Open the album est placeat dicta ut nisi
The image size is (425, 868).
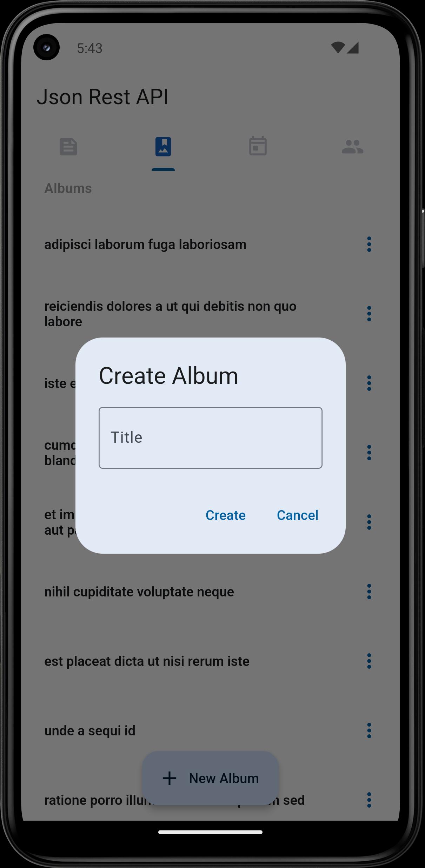point(147,661)
